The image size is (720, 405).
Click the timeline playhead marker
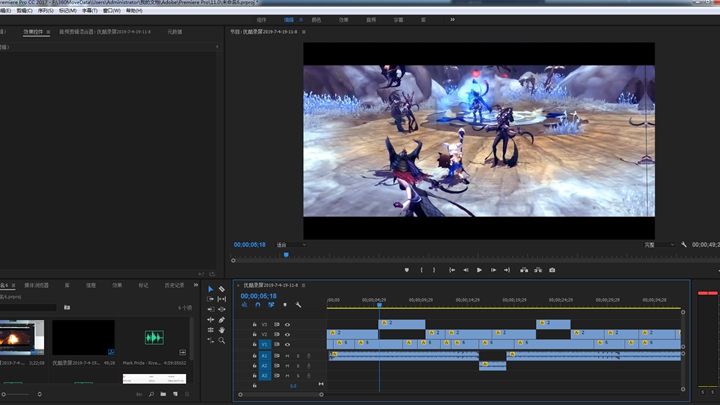pos(379,304)
